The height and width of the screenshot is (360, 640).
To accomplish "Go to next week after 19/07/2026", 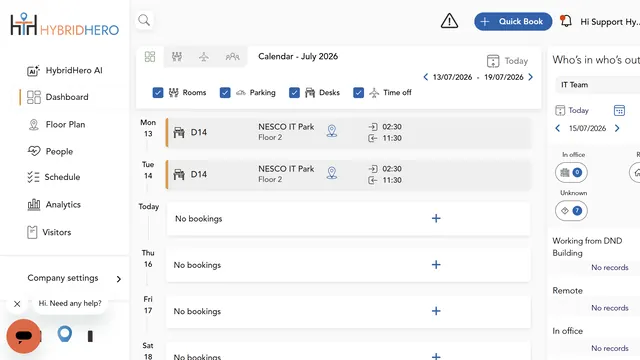I will click(531, 77).
